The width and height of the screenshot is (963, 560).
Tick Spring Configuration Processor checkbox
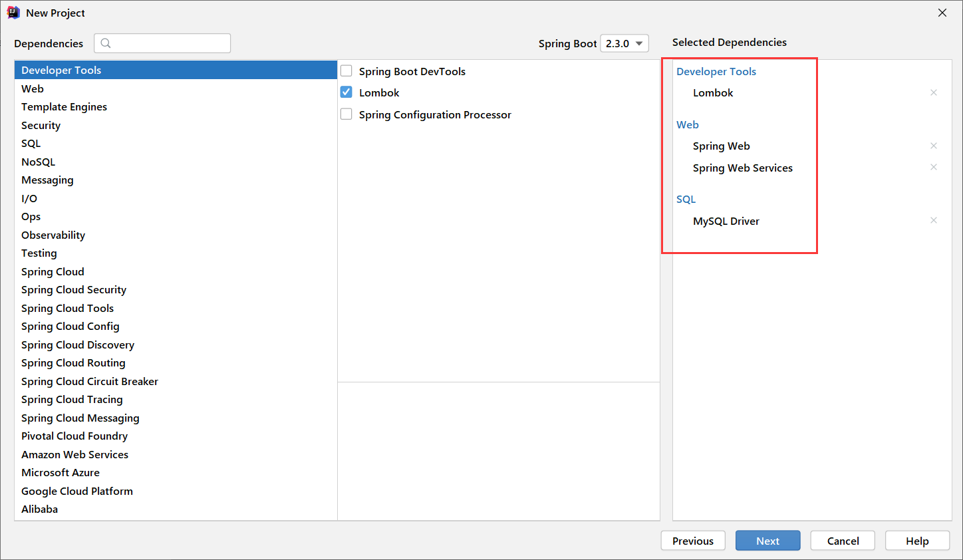coord(346,114)
